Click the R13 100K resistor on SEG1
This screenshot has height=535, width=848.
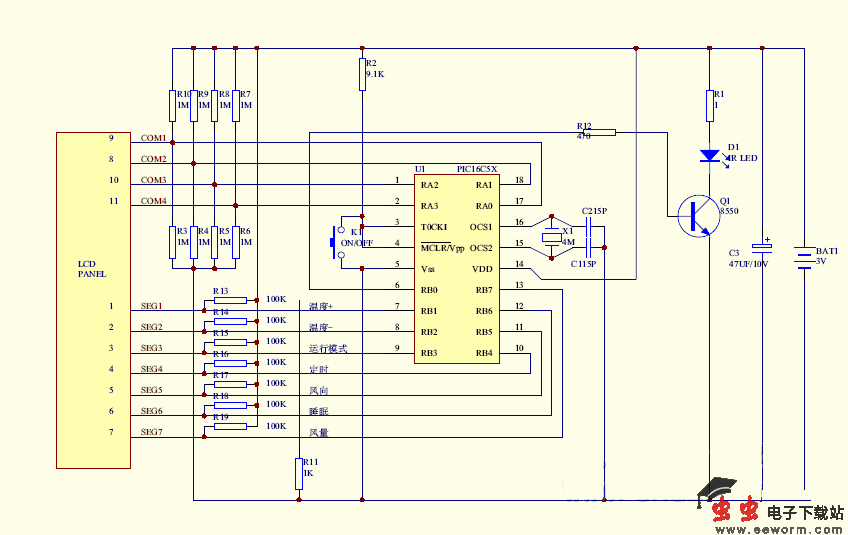tap(230, 299)
